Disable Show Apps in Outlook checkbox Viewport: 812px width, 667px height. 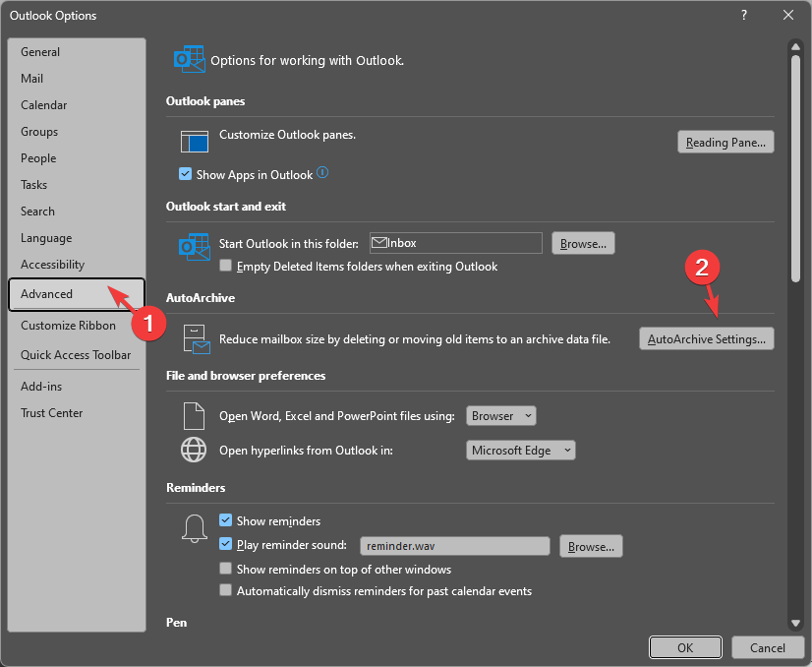[x=186, y=175]
